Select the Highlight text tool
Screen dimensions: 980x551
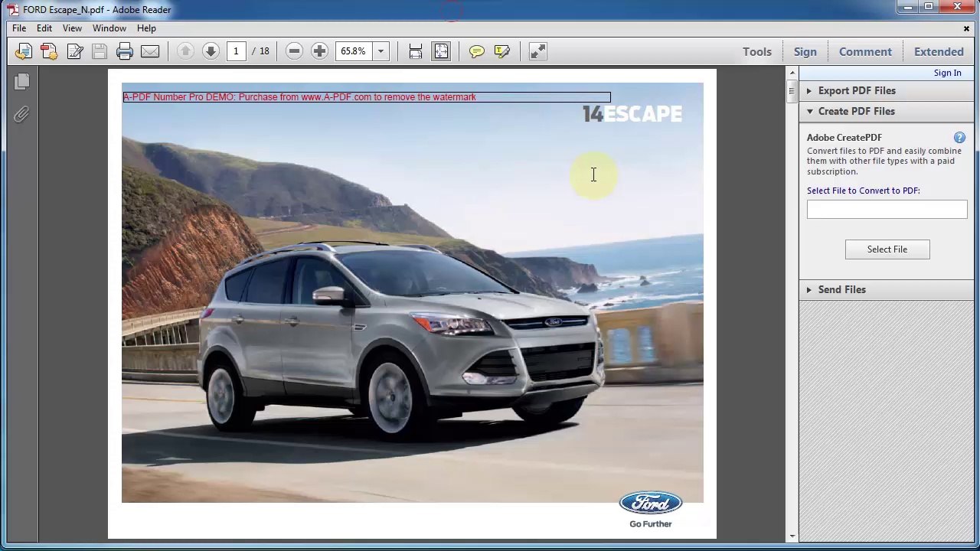(x=502, y=51)
